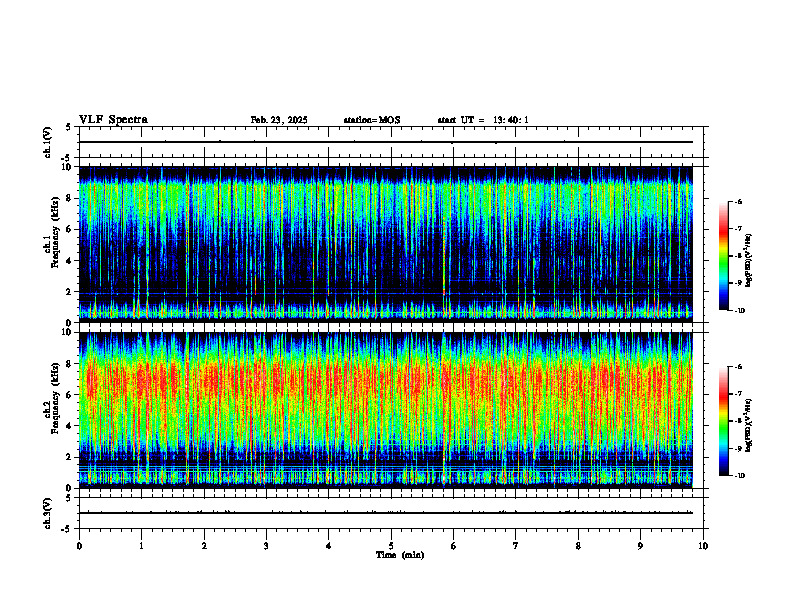Click the '-7' label on ch.1 color bar
This screenshot has width=792, height=612.
point(738,229)
